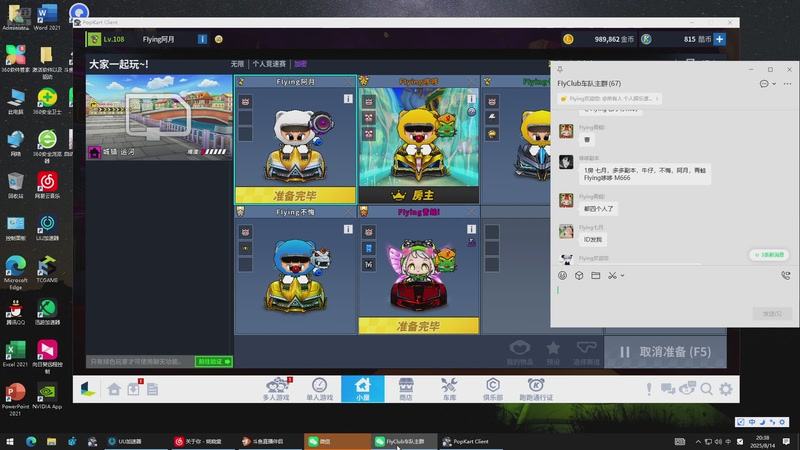Click the blue plus to add 酷币
This screenshot has height=450, width=800.
pos(719,39)
